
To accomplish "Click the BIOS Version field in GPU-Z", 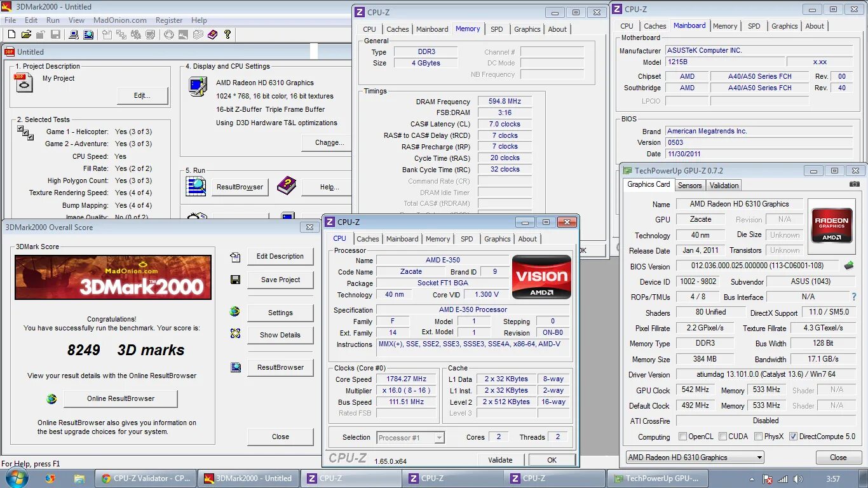I will [x=757, y=266].
